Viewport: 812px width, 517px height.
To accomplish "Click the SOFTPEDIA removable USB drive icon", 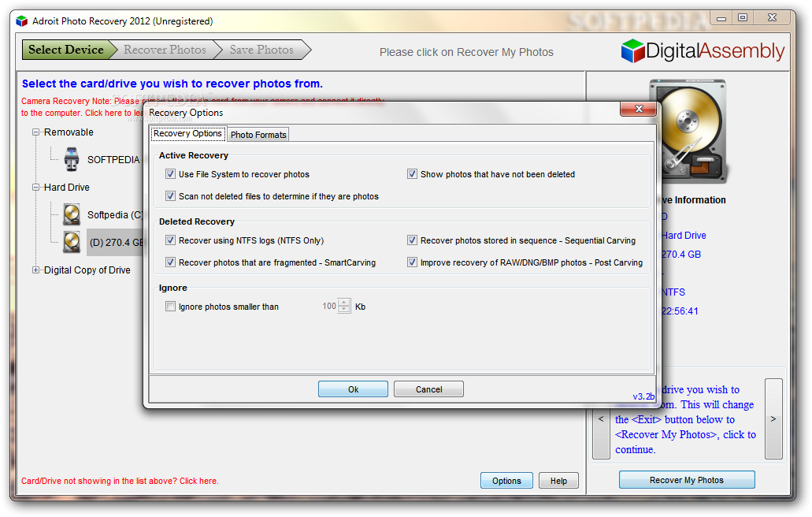I will pyautogui.click(x=72, y=159).
